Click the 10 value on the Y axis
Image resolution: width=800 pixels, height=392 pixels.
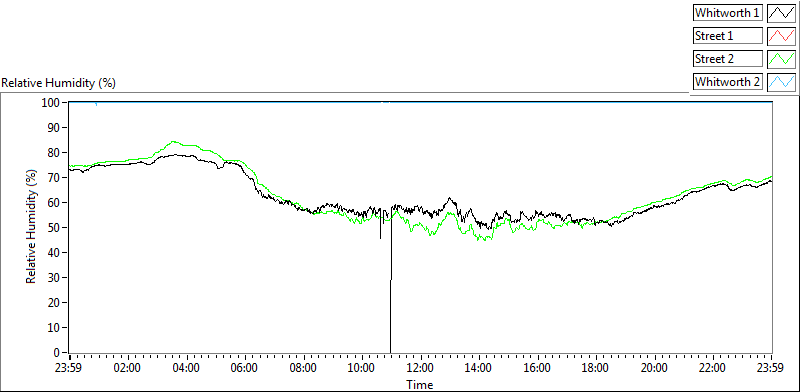coord(55,328)
